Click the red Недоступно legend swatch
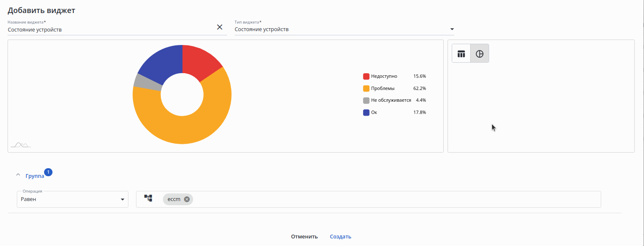The width and height of the screenshot is (644, 246). (366, 76)
